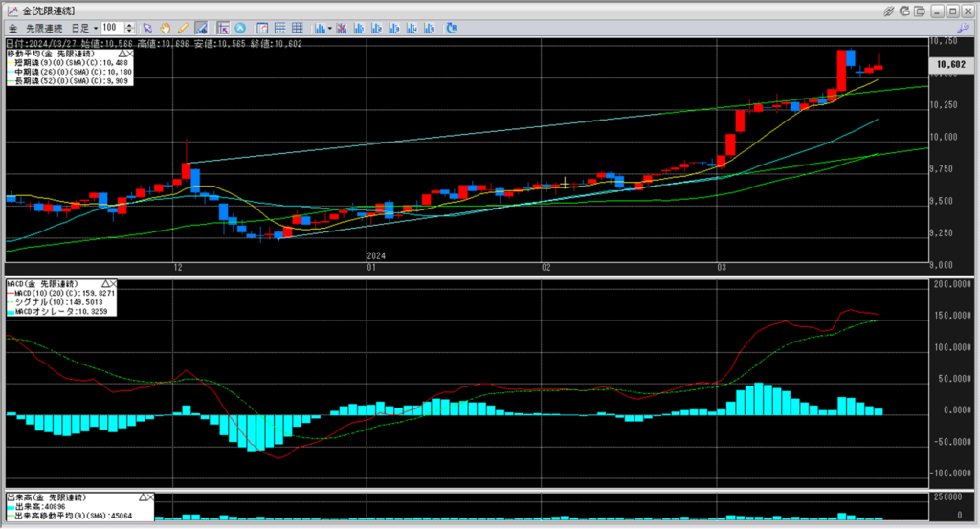Activate the hand pan tool
The width and height of the screenshot is (980, 529).
[165, 28]
